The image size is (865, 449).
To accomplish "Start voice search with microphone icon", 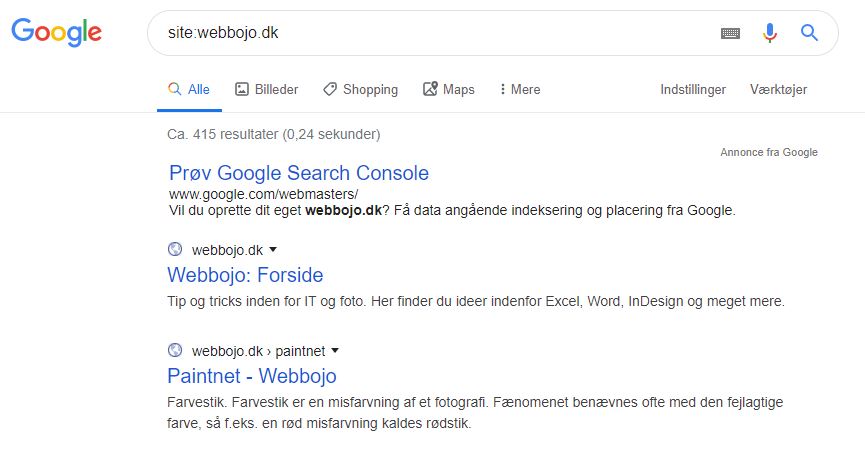I will [x=770, y=33].
